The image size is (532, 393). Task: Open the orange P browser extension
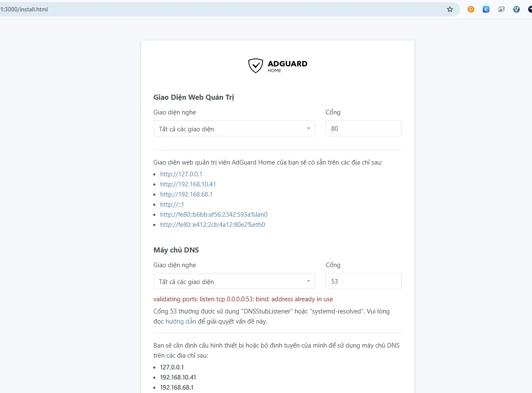[471, 9]
